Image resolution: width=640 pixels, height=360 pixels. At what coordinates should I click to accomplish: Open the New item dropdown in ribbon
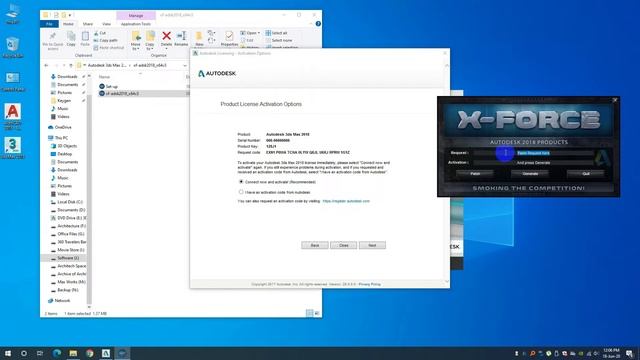pyautogui.click(x=211, y=33)
